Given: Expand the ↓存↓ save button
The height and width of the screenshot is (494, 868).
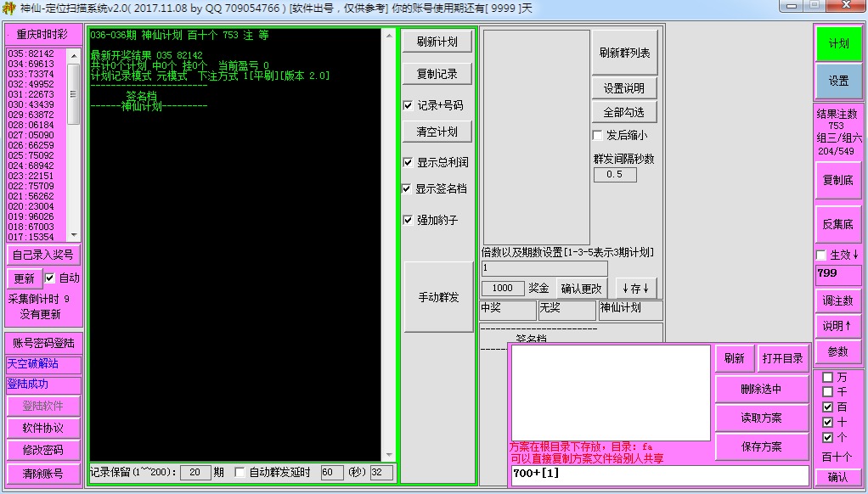Looking at the screenshot, I should [x=635, y=288].
